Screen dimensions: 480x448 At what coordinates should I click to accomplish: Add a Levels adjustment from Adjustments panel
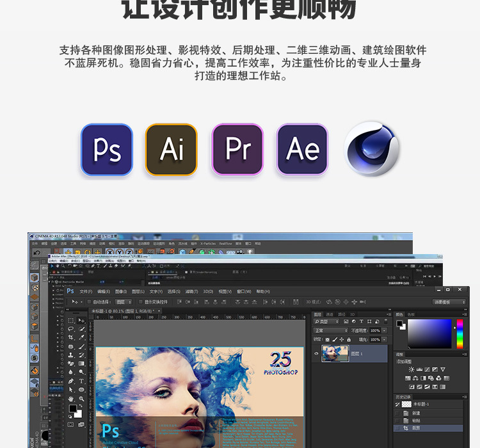pyautogui.click(x=419, y=370)
